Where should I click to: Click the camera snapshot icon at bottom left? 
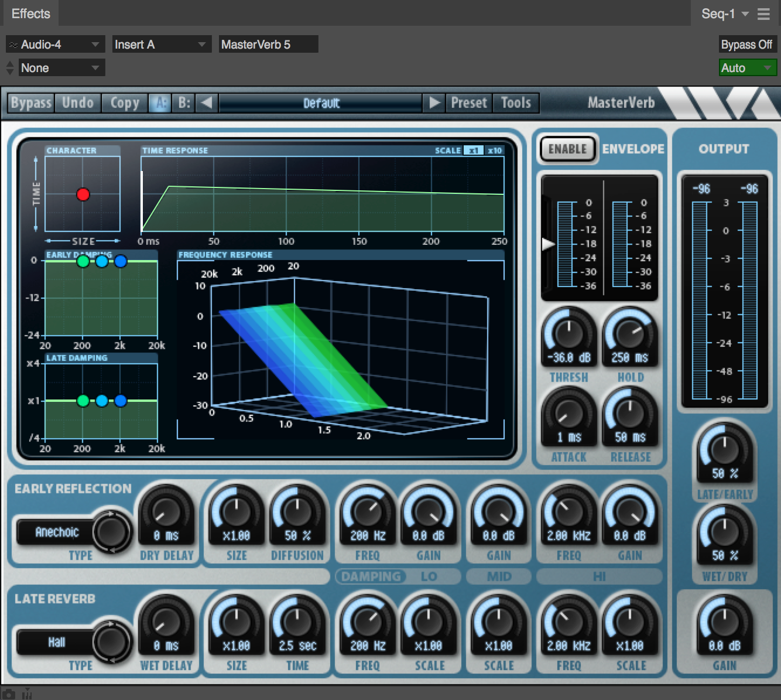(x=9, y=694)
